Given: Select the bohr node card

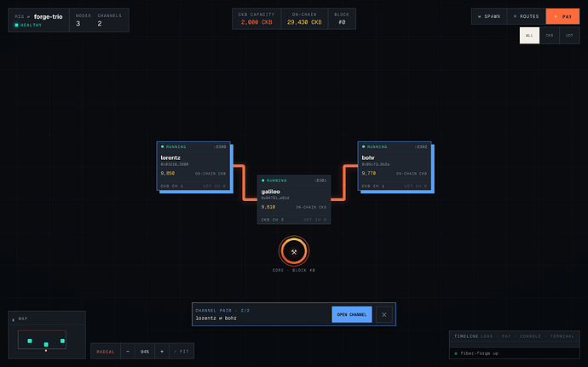Looking at the screenshot, I should click(395, 166).
